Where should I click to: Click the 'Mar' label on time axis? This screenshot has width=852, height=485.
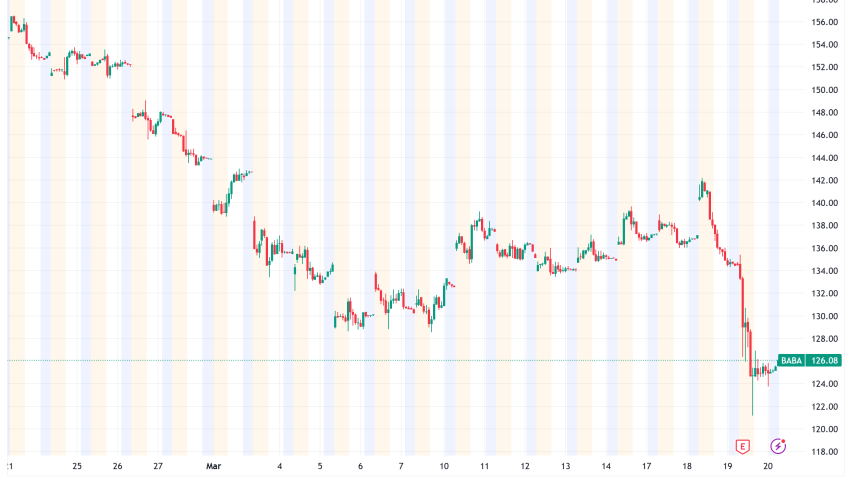pos(211,466)
